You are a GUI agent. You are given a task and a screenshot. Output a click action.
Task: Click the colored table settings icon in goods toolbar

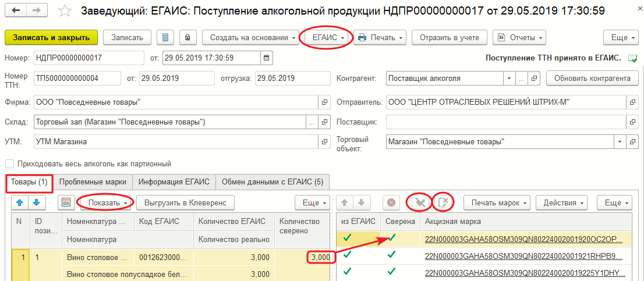(x=66, y=202)
